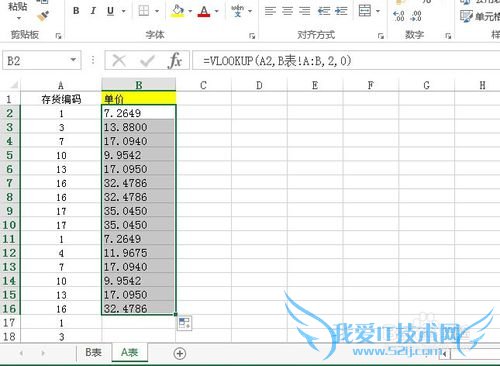Click horizontal scrollbar left arrow
500x366 pixels.
(444, 354)
